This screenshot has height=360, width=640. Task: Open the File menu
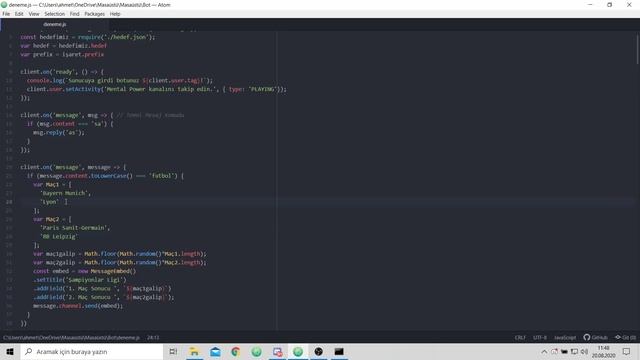(6, 14)
